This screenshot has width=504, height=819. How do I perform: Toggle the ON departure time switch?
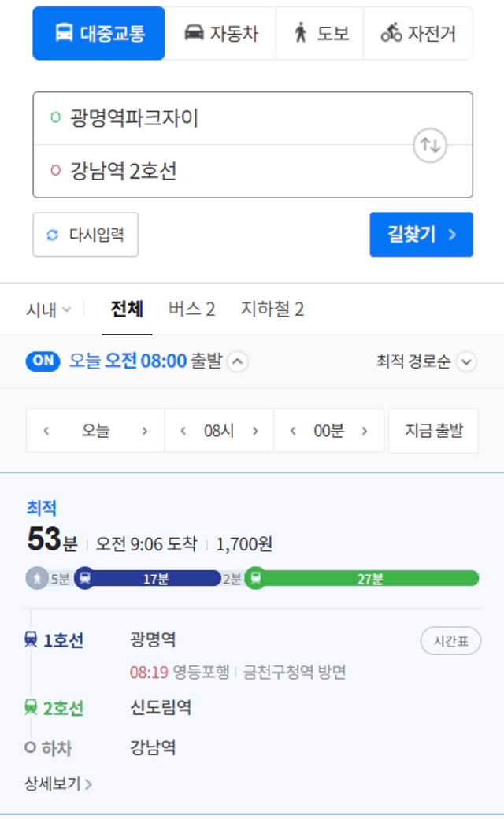click(x=43, y=361)
